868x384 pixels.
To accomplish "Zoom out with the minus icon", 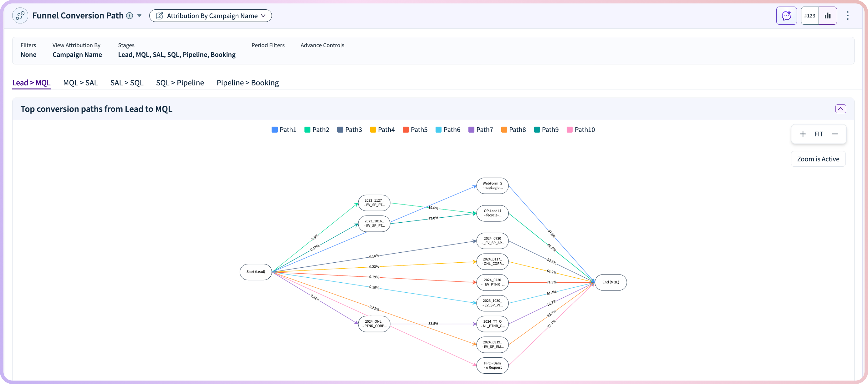I will [835, 134].
